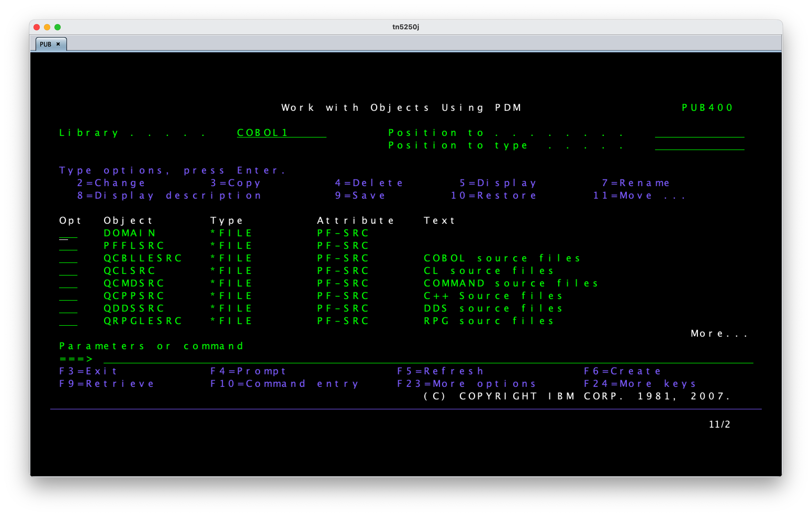Click the Opt field for QCBLLESRC
812x516 pixels.
point(68,258)
